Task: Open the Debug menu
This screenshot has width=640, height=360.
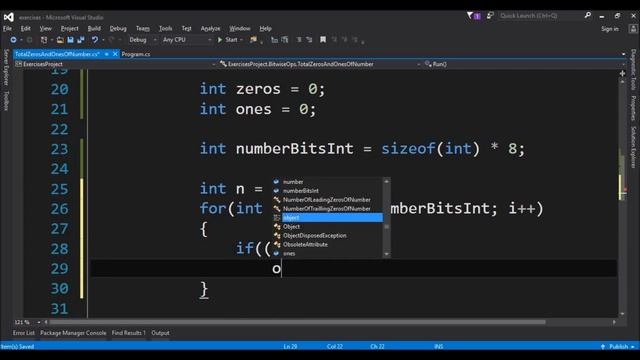Action: (x=118, y=29)
